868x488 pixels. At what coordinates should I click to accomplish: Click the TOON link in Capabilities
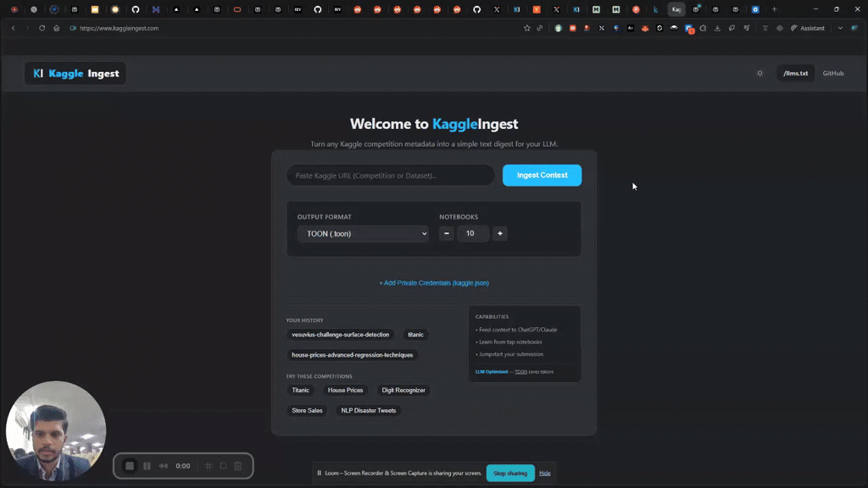click(x=521, y=372)
